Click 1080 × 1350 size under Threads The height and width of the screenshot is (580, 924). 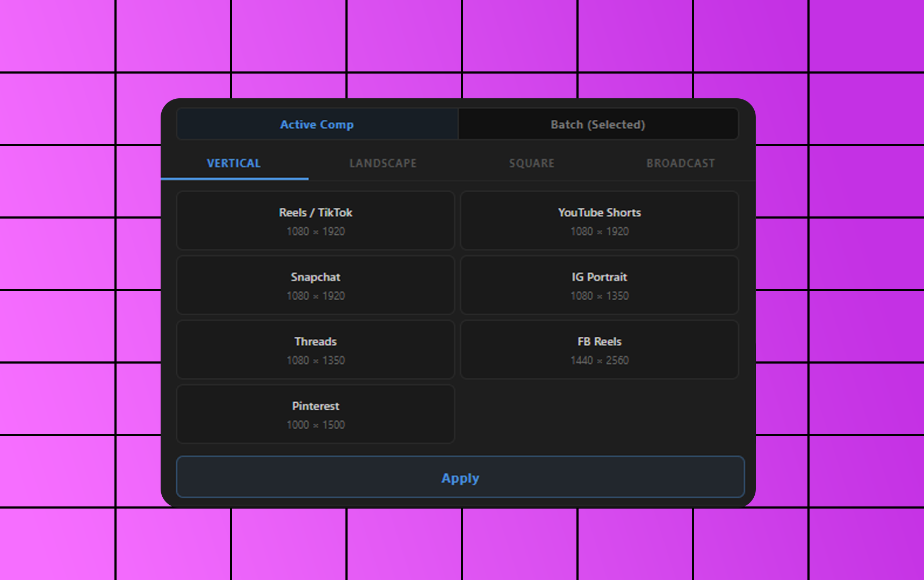click(x=315, y=360)
